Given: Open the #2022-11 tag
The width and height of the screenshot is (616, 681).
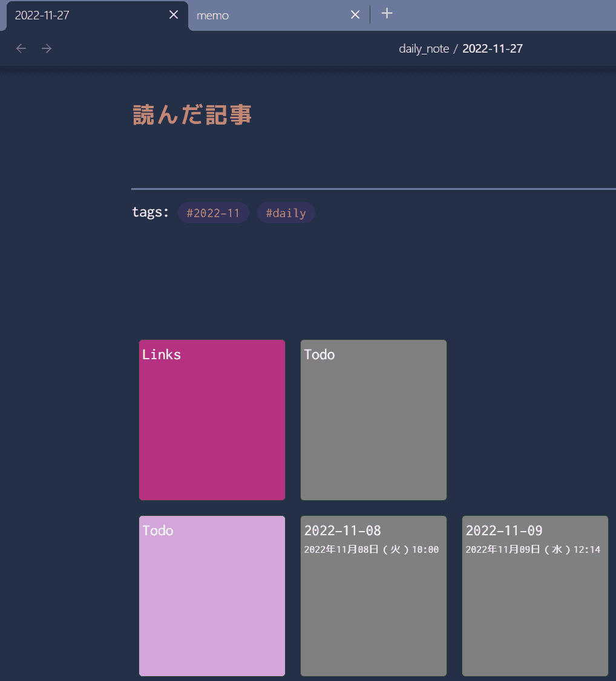Looking at the screenshot, I should coord(213,213).
